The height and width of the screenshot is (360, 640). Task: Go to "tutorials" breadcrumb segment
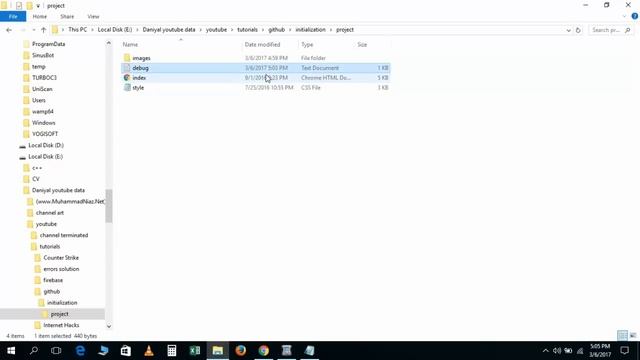(x=247, y=30)
